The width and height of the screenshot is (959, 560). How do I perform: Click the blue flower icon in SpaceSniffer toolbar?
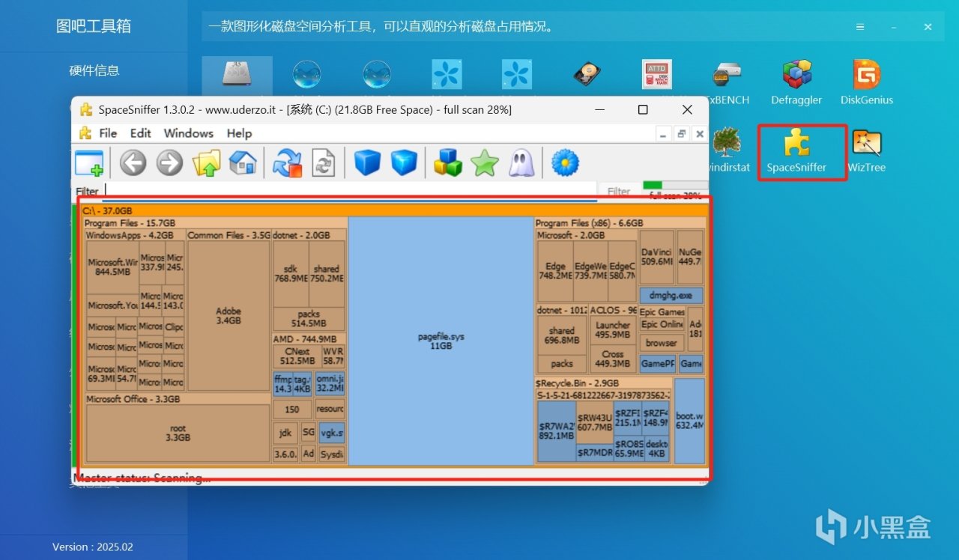pos(566,162)
